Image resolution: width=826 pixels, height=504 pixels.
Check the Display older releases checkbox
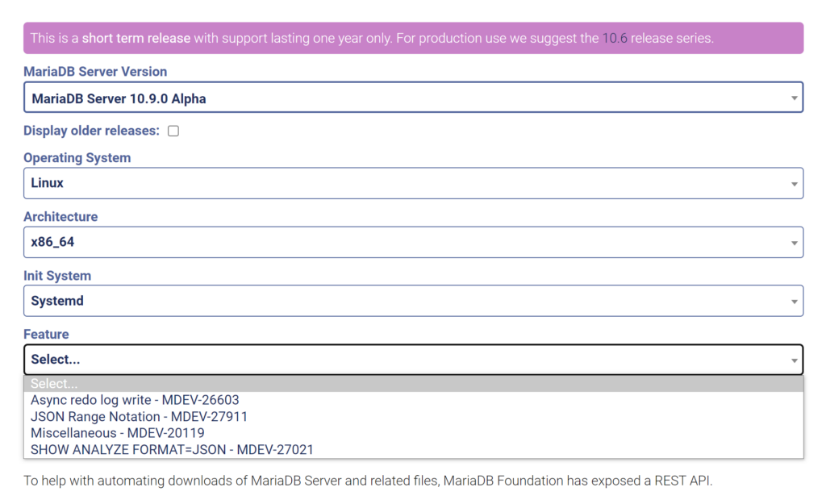(x=173, y=130)
